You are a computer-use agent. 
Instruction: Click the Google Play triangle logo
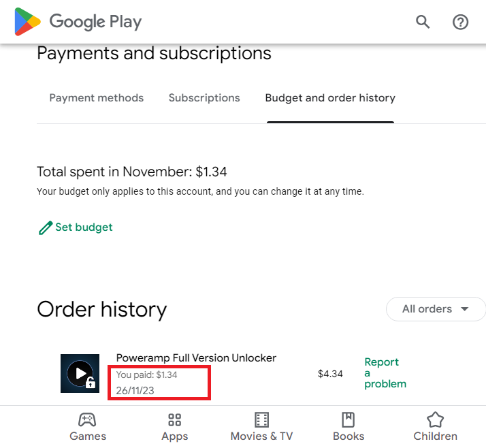(27, 22)
